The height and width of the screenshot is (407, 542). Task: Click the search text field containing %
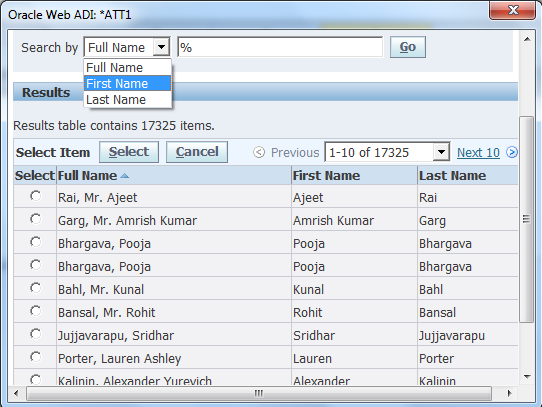tap(280, 47)
